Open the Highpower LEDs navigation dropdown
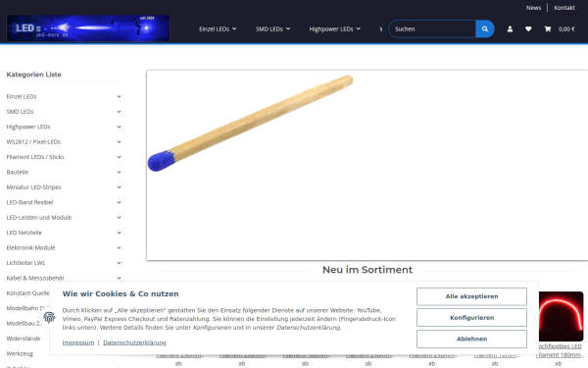Viewport: 588px width, 368px height. pos(334,28)
